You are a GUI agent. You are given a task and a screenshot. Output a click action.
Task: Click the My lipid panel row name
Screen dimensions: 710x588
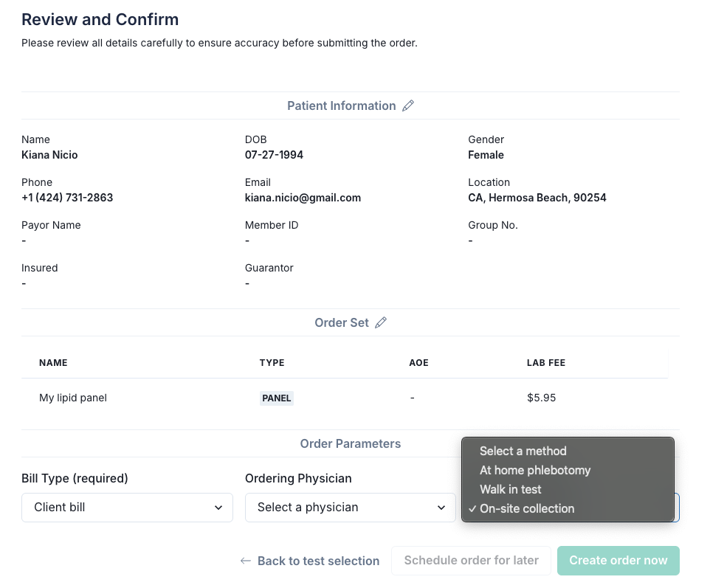click(73, 398)
